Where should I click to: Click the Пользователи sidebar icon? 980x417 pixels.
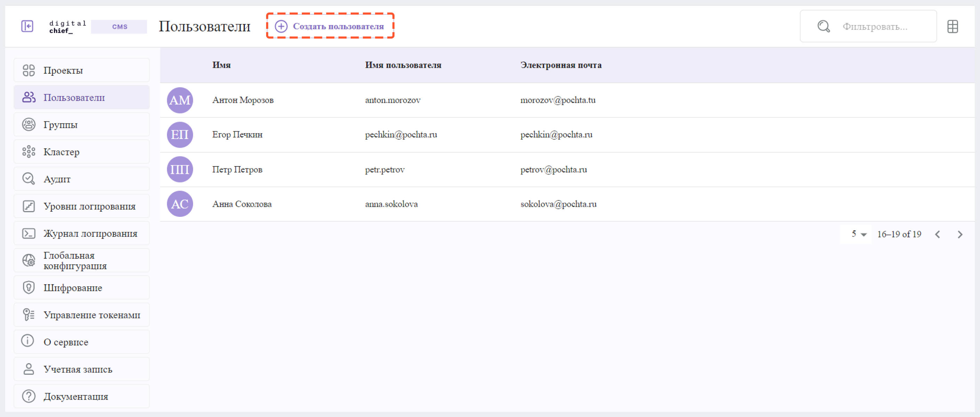[x=29, y=97]
